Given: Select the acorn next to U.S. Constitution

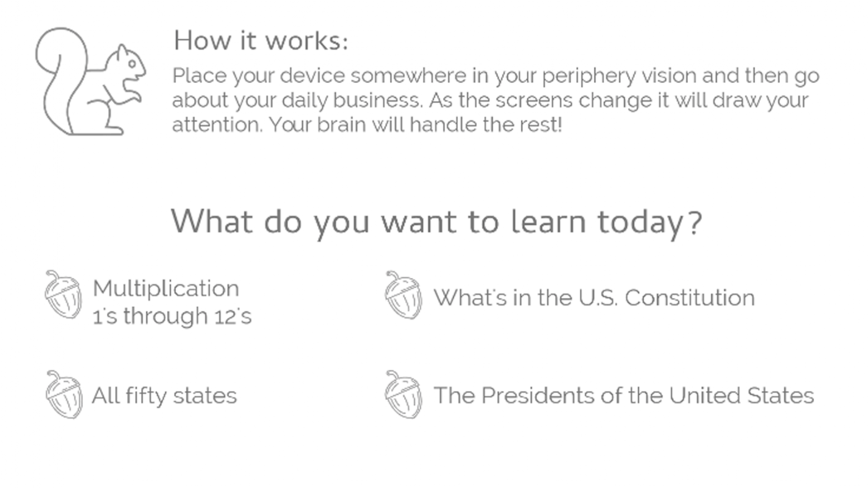Looking at the screenshot, I should (403, 295).
